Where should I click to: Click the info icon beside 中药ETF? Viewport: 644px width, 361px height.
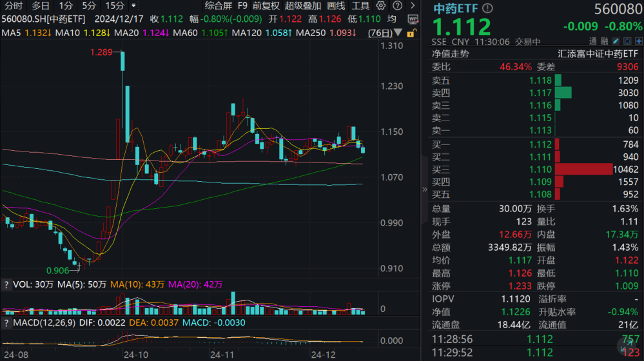(x=487, y=8)
